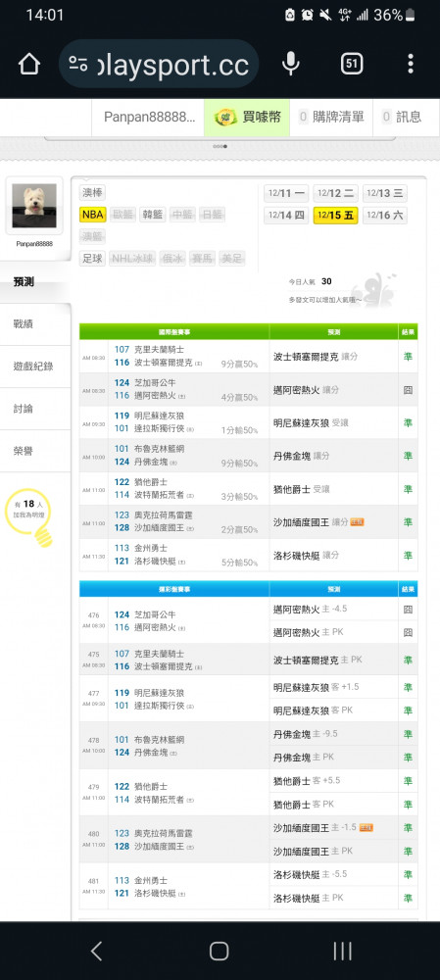Select the 日籃 league tag

pos(212,215)
